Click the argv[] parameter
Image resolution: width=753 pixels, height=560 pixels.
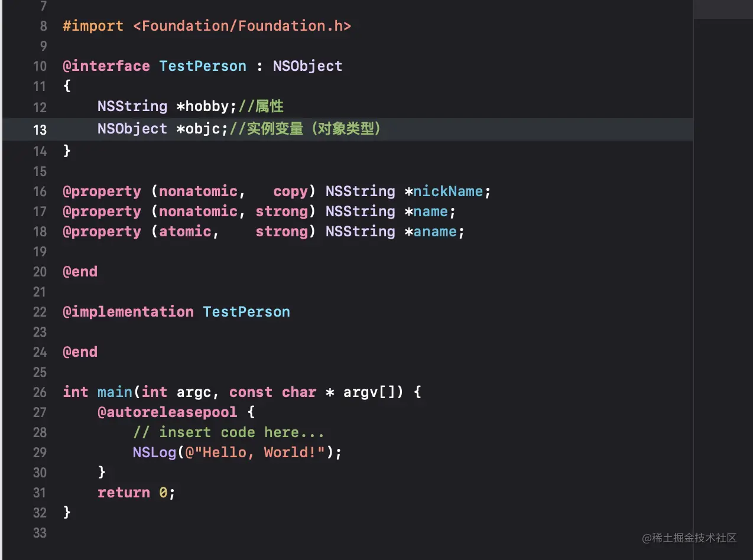pos(373,392)
